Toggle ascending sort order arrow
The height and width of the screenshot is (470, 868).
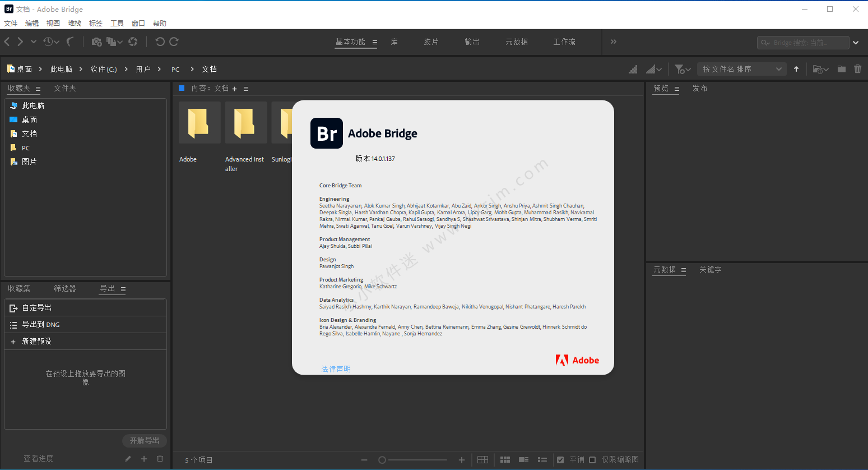(x=796, y=69)
